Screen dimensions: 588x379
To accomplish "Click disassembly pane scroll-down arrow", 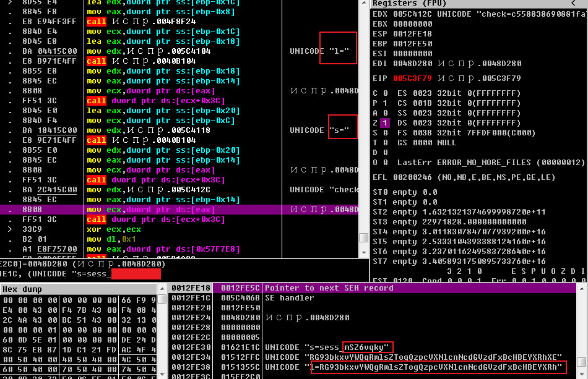I will tap(363, 252).
